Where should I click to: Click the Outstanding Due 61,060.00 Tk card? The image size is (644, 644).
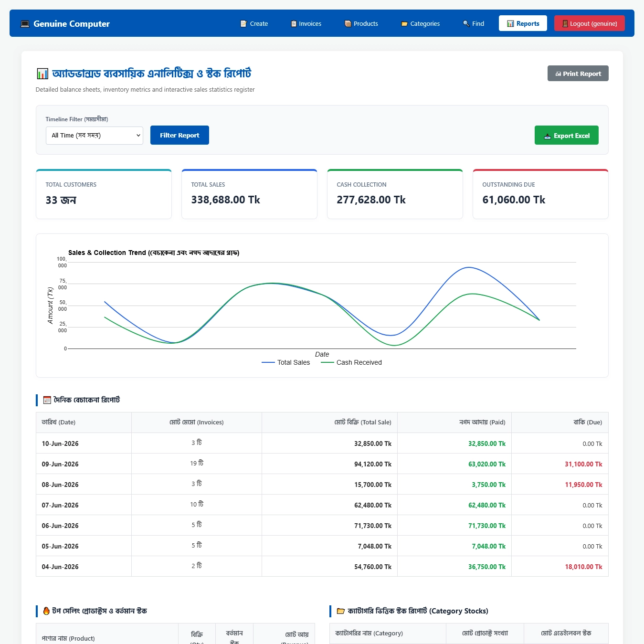pyautogui.click(x=540, y=194)
